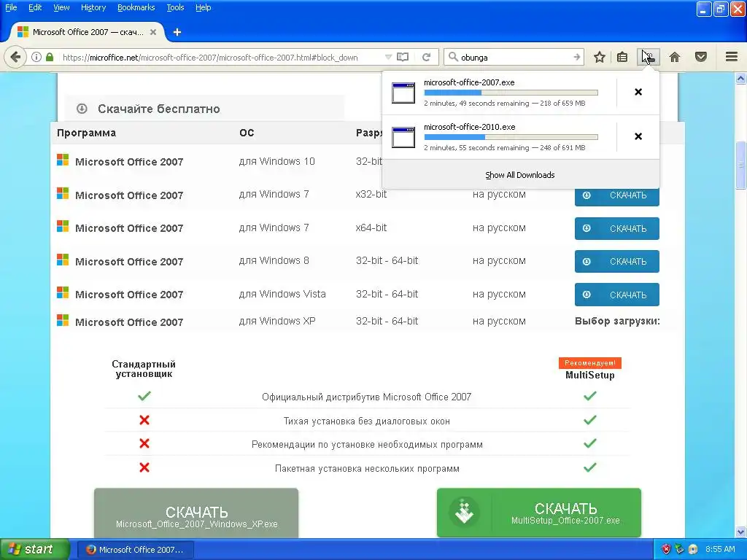Image resolution: width=747 pixels, height=560 pixels.
Task: Open the Windows start menu
Action: (35, 549)
